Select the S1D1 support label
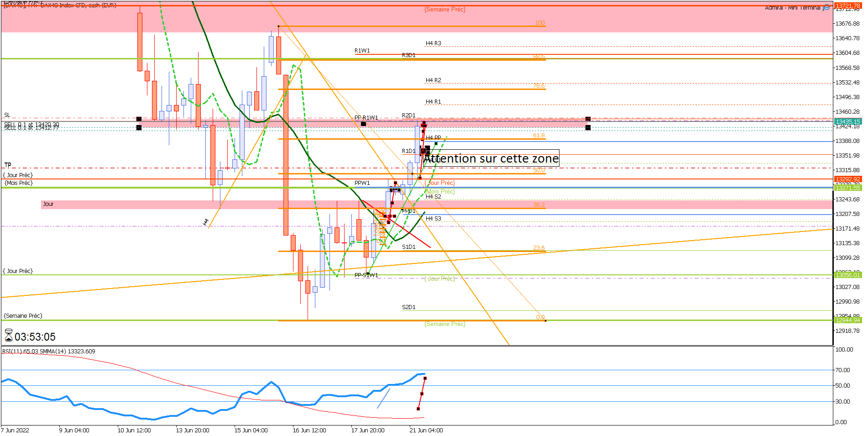The height and width of the screenshot is (436, 868). click(409, 247)
